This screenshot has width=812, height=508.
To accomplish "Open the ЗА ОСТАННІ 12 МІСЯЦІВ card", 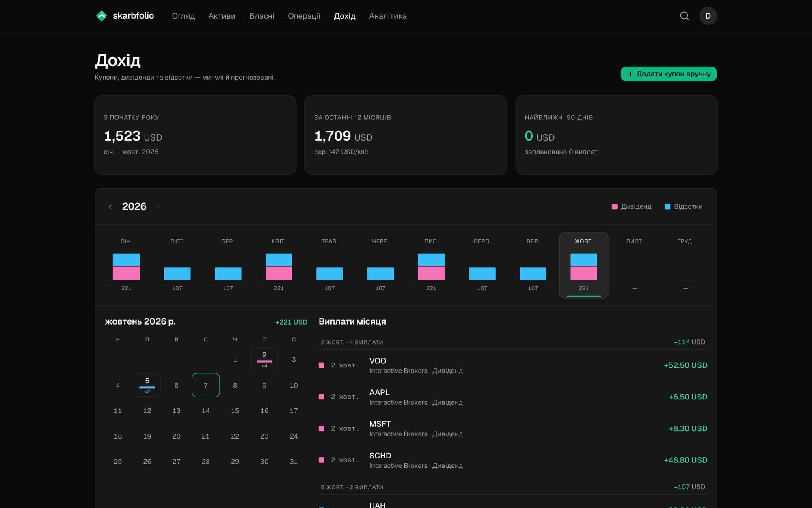I will tap(406, 135).
